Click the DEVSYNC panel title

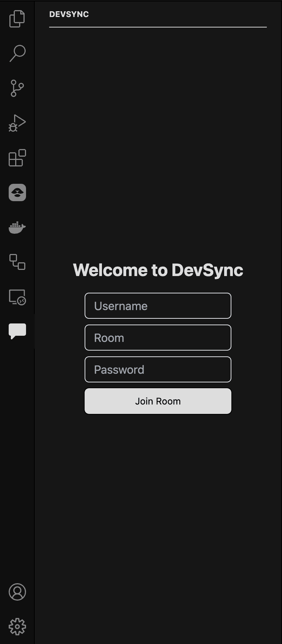click(x=69, y=14)
